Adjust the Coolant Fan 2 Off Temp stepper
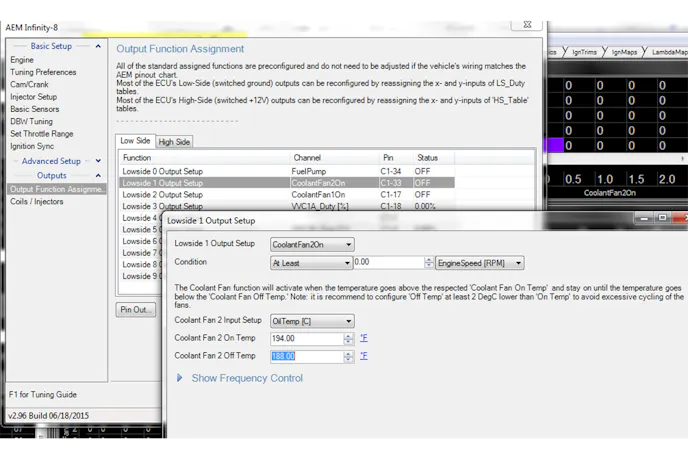Screen dimensions: 688x459 click(x=349, y=356)
